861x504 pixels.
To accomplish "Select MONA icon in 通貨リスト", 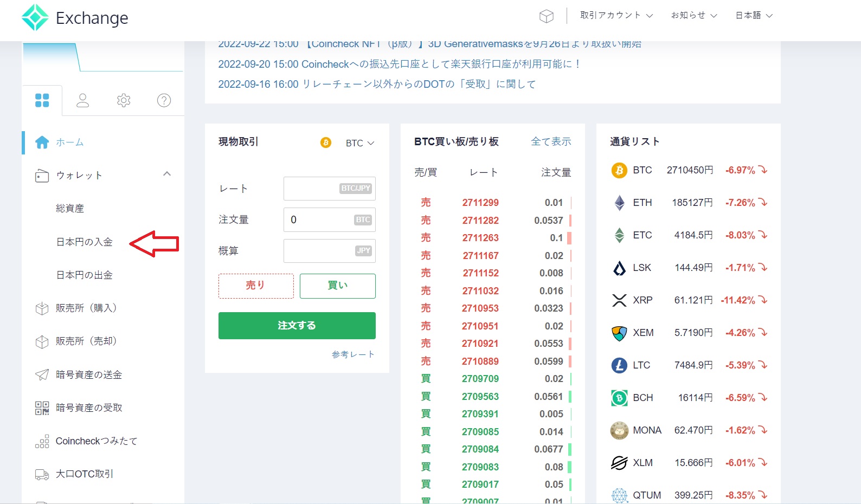I will pos(619,430).
